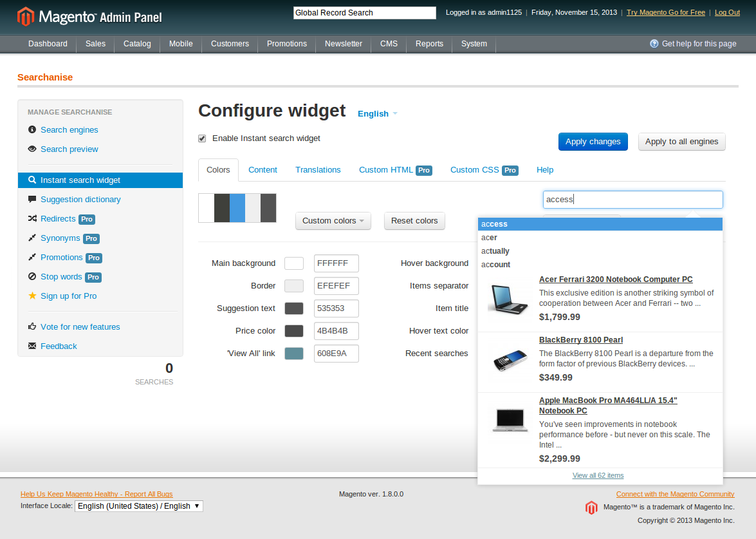Click the Suggestion text color swatch
Image resolution: width=756 pixels, height=539 pixels.
click(294, 308)
